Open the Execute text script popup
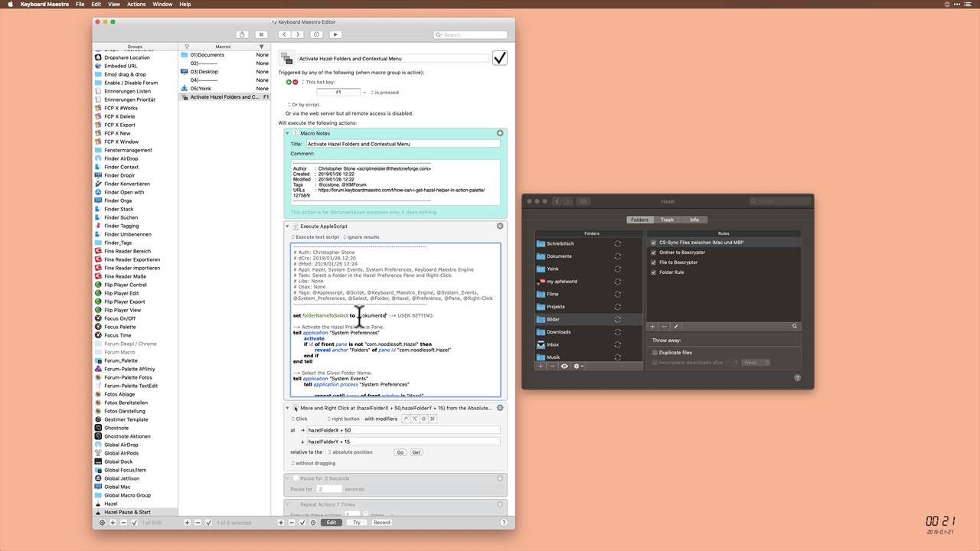Viewport: 980px width, 551px height. pyautogui.click(x=315, y=237)
